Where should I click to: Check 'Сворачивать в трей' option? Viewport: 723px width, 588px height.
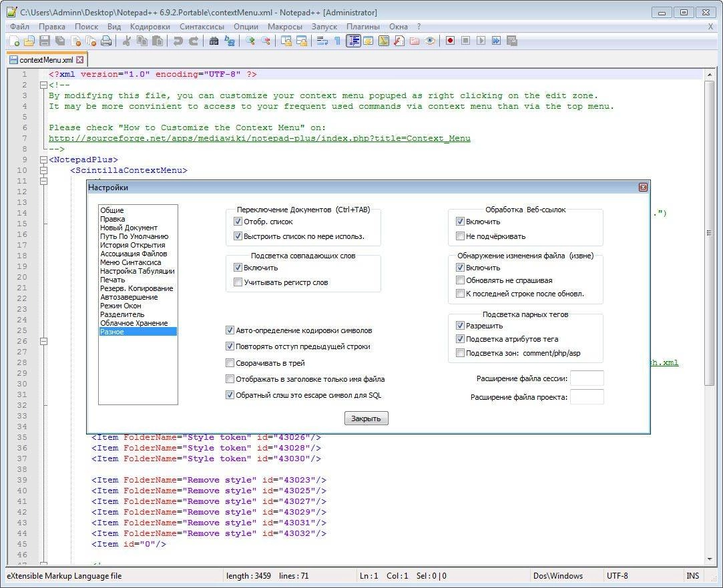coord(230,362)
